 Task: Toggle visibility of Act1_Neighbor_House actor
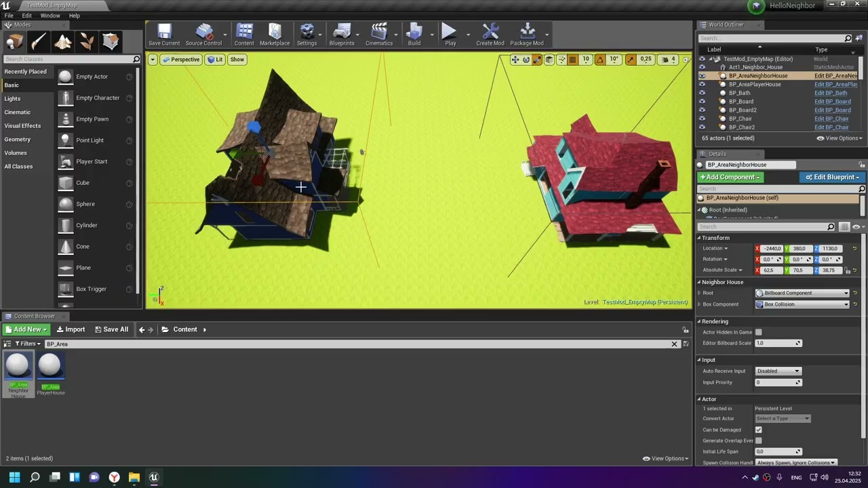[702, 67]
